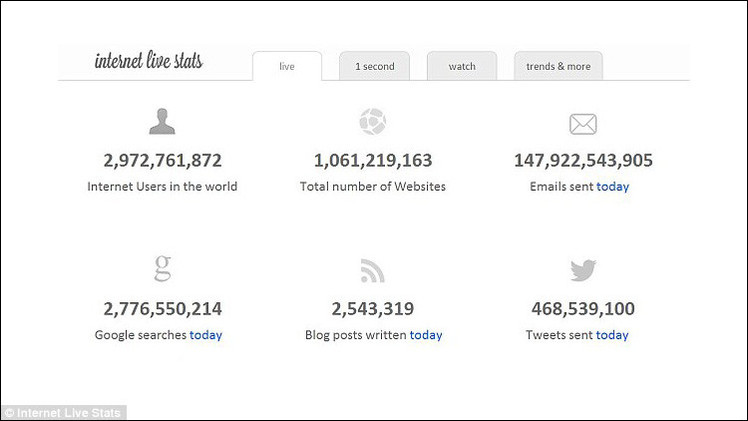Click the Blog posts RSS icon

pyautogui.click(x=372, y=270)
